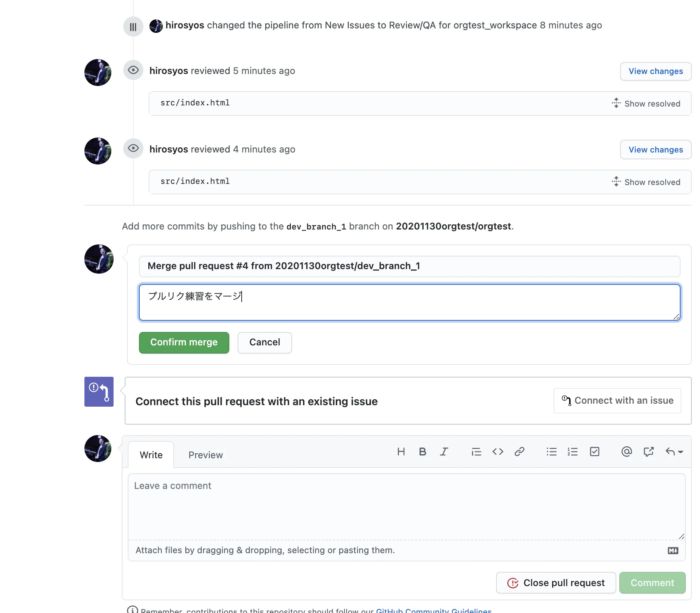Click the avatar beside the comment box

98,449
